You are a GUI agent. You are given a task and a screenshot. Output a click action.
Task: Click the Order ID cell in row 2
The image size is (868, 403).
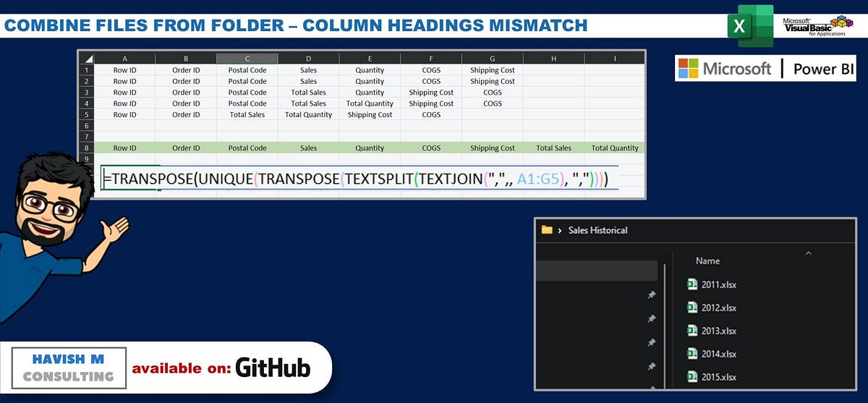[186, 81]
